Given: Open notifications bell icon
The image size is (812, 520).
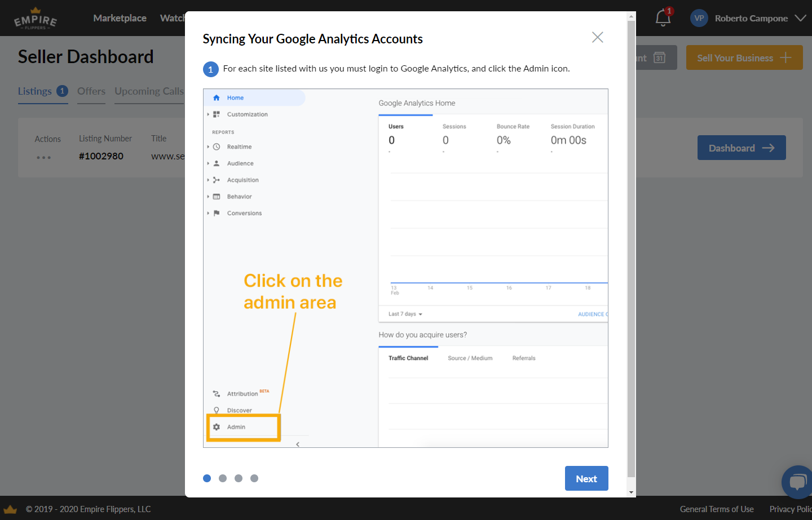Looking at the screenshot, I should [x=663, y=18].
